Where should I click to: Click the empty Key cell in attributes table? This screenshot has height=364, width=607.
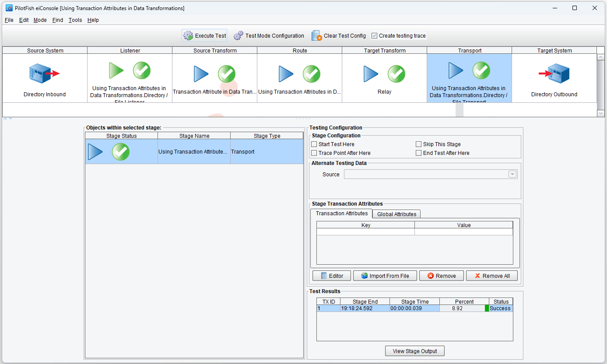click(x=366, y=232)
